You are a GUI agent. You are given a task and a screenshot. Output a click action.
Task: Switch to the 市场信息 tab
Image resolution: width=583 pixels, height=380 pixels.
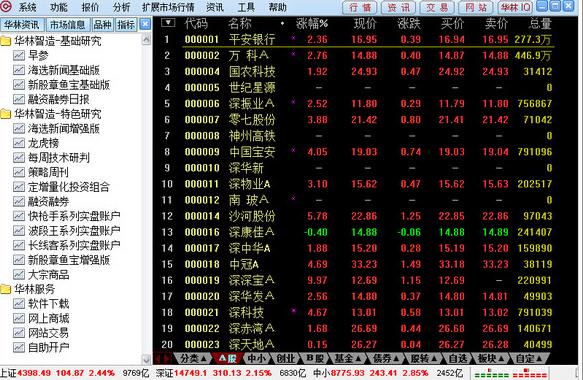(x=68, y=25)
